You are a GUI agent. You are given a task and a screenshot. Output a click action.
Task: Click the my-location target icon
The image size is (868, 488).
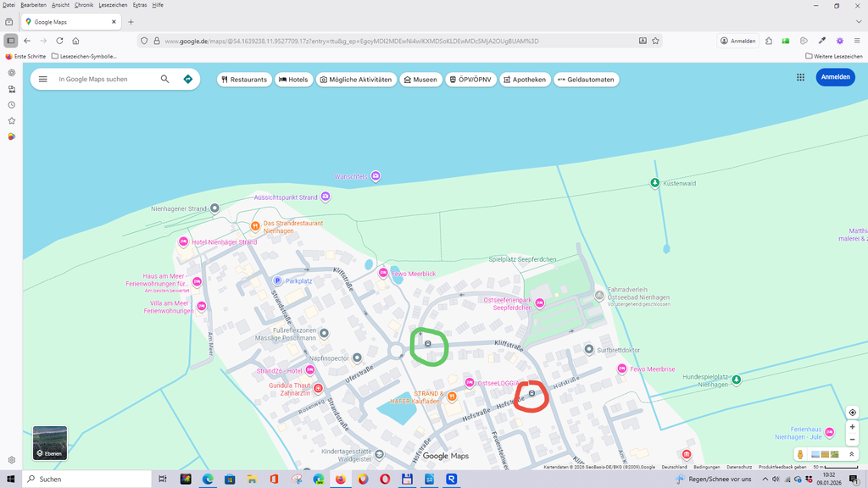853,413
